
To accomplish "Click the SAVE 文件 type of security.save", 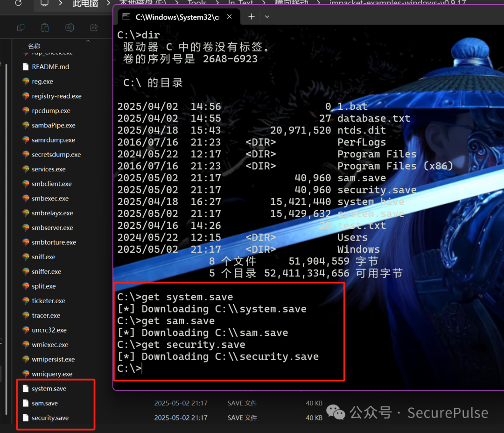I will coord(242,418).
